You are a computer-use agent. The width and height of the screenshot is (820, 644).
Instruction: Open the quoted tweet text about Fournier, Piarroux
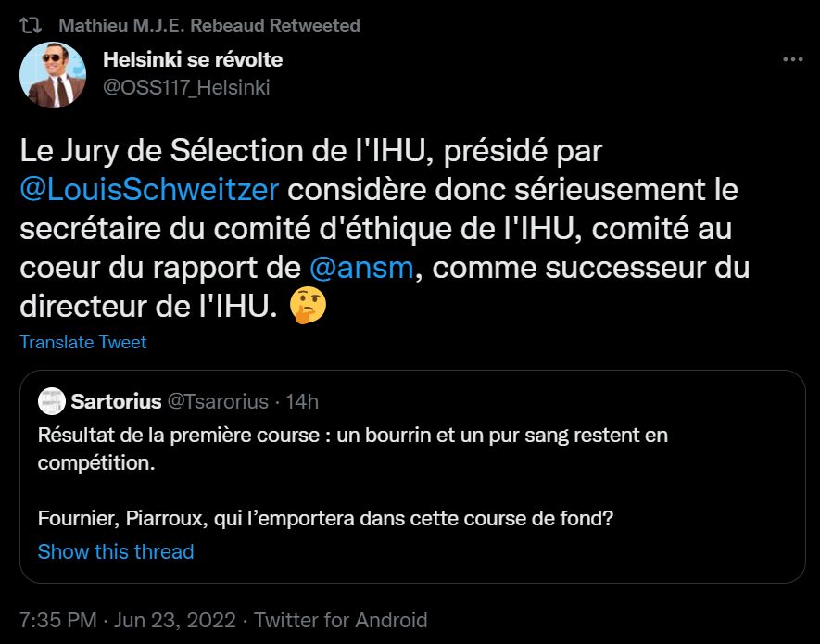coord(324,519)
